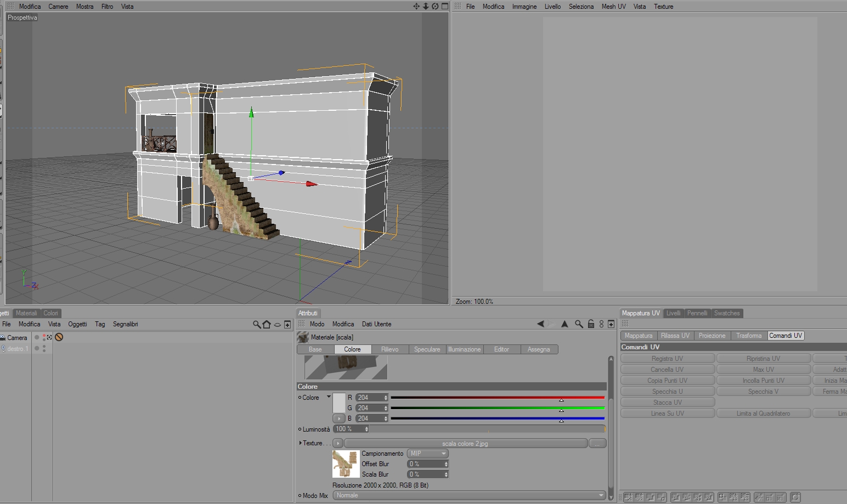
Task: Switch to the Rilievo material tab
Action: pos(390,349)
